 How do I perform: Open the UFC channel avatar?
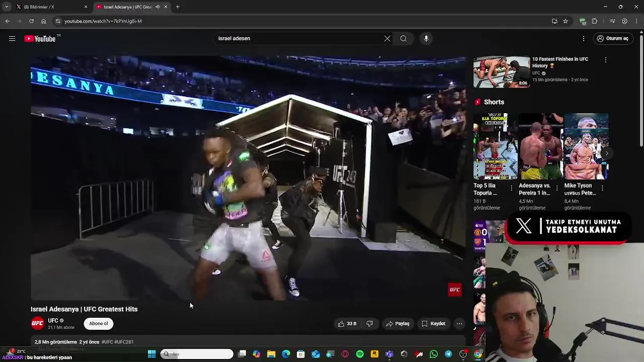tap(38, 323)
